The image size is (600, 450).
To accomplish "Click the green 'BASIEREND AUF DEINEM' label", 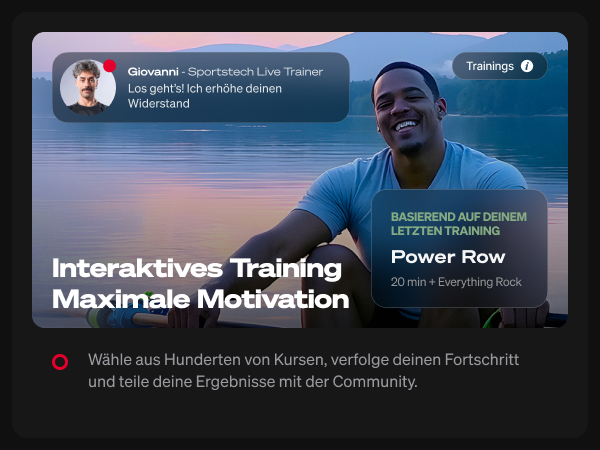I will [458, 217].
